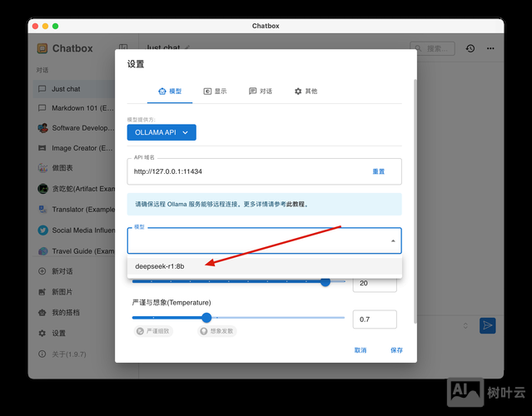Reset API host with 重置 button
532x416 pixels.
point(379,171)
